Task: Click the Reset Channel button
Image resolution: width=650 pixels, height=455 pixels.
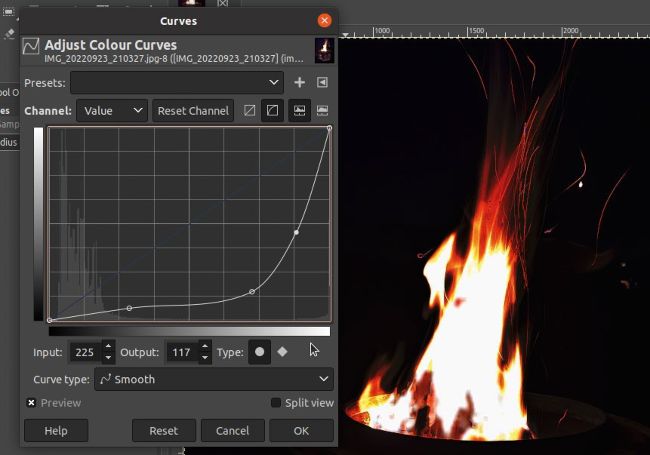Action: pos(193,111)
